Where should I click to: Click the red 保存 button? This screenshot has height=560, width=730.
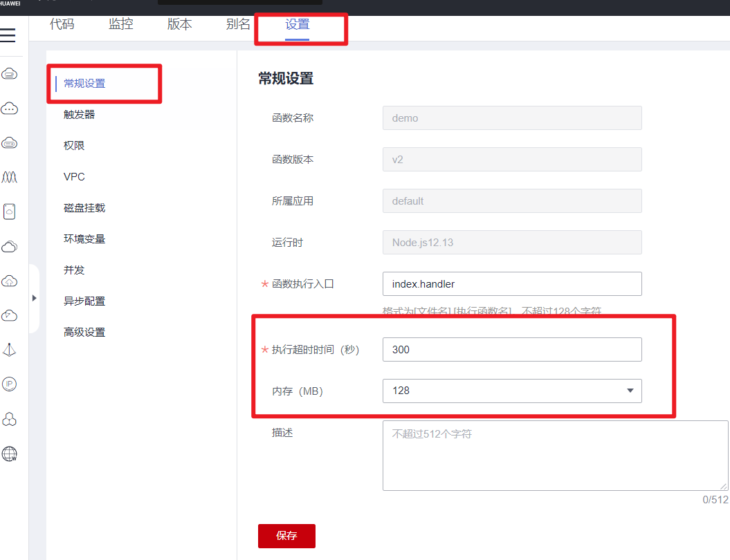[286, 536]
